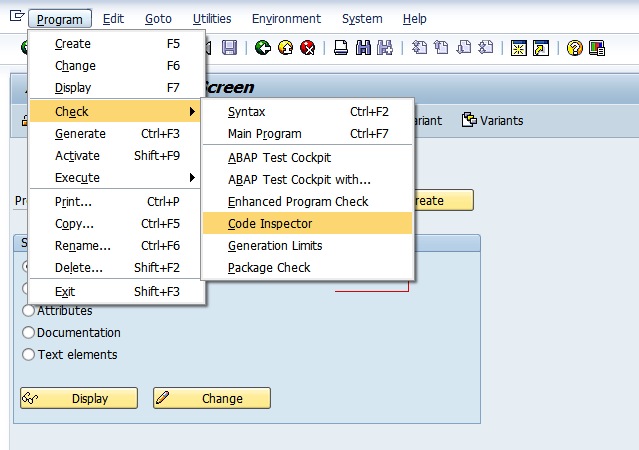Select Generation Limits in submenu

click(x=308, y=246)
